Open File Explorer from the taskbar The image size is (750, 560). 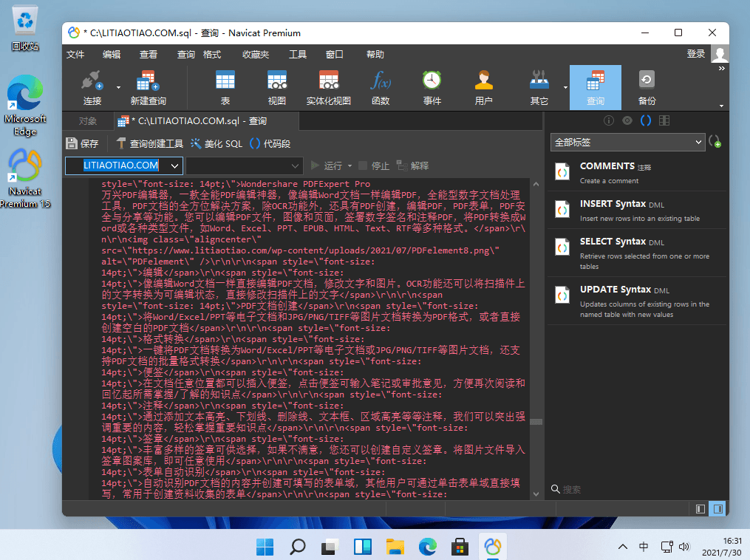395,547
